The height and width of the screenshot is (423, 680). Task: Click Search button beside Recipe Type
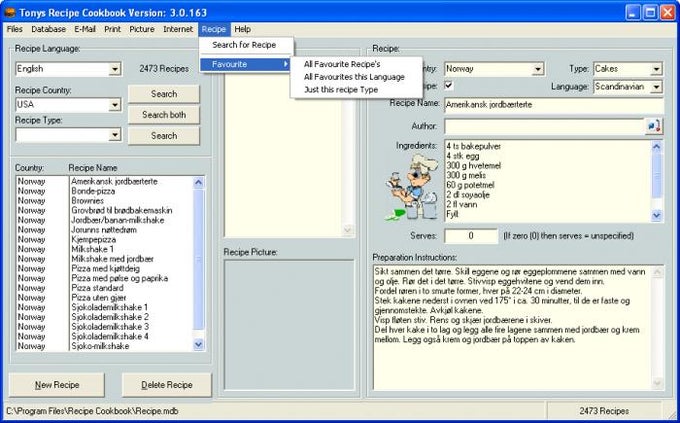coord(164,136)
